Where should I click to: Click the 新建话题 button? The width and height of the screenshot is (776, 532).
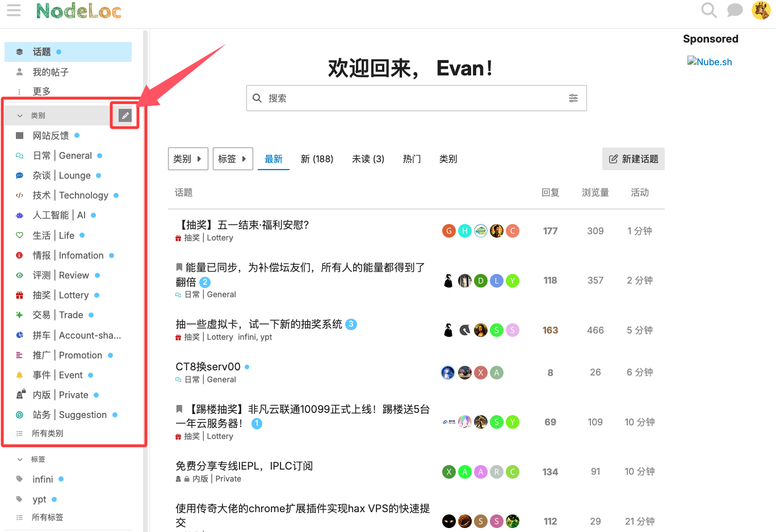point(633,159)
